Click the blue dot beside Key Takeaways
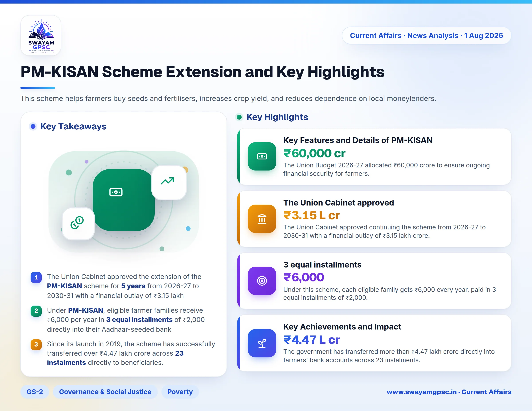 tap(33, 126)
